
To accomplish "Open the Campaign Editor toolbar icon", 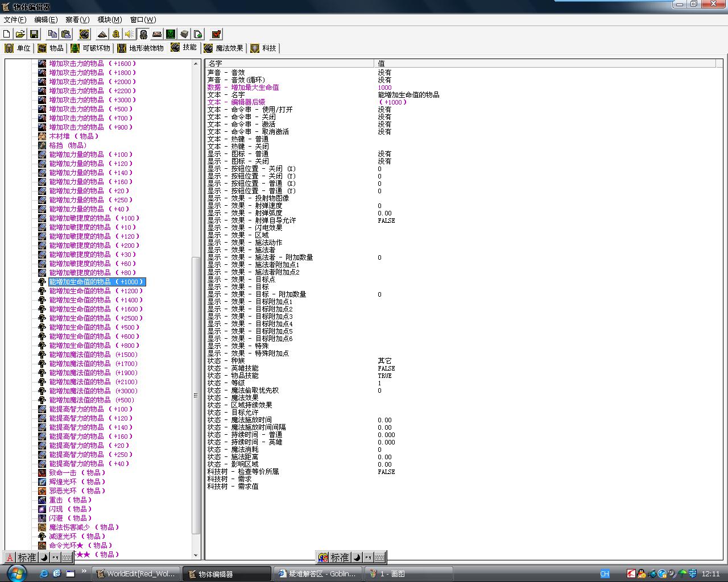I will click(156, 34).
